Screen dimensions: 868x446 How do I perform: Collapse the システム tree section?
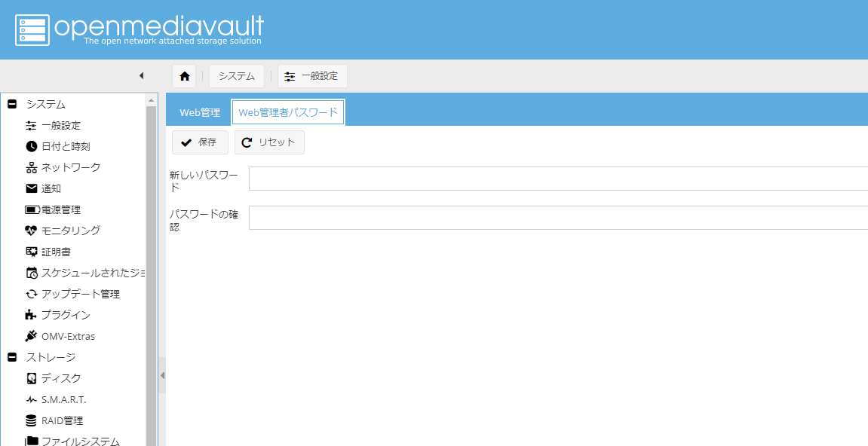tap(12, 104)
